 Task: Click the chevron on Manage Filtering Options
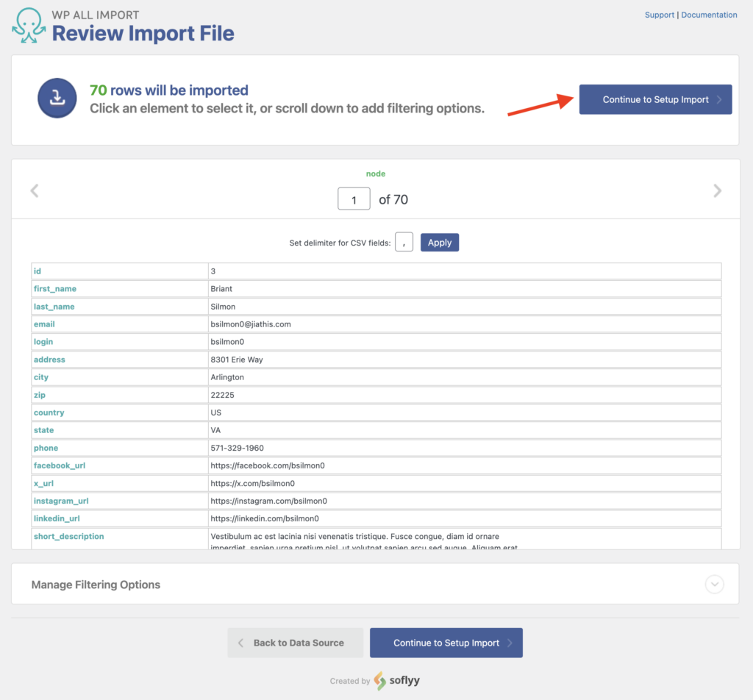pyautogui.click(x=713, y=585)
